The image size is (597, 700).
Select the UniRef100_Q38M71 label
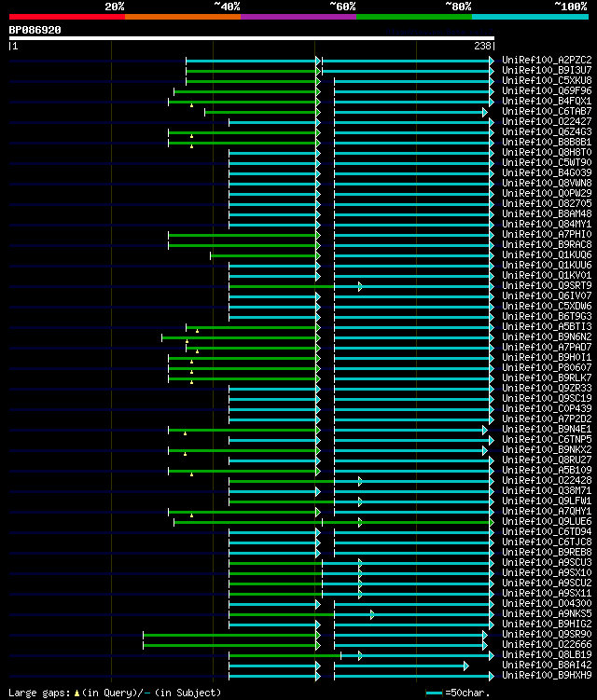[547, 491]
